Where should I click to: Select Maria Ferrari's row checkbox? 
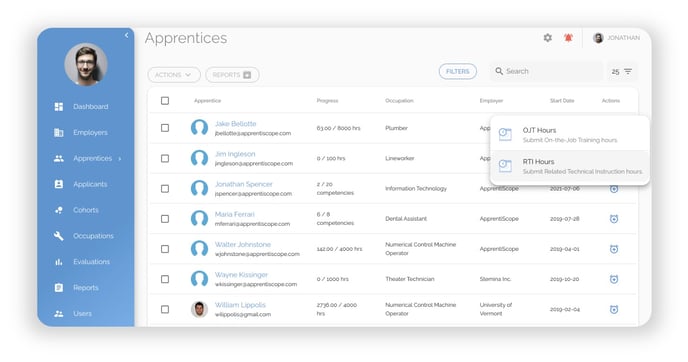(x=165, y=219)
